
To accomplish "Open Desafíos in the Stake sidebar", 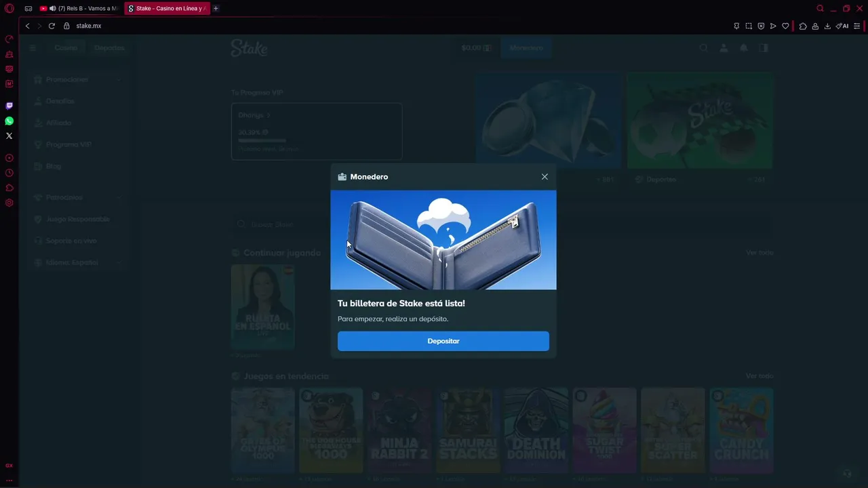I will pos(77,101).
